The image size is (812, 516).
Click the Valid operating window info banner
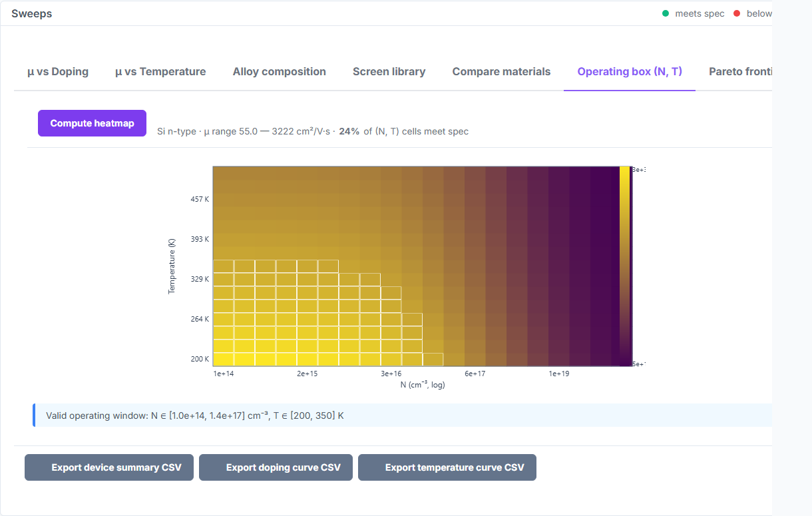point(402,415)
